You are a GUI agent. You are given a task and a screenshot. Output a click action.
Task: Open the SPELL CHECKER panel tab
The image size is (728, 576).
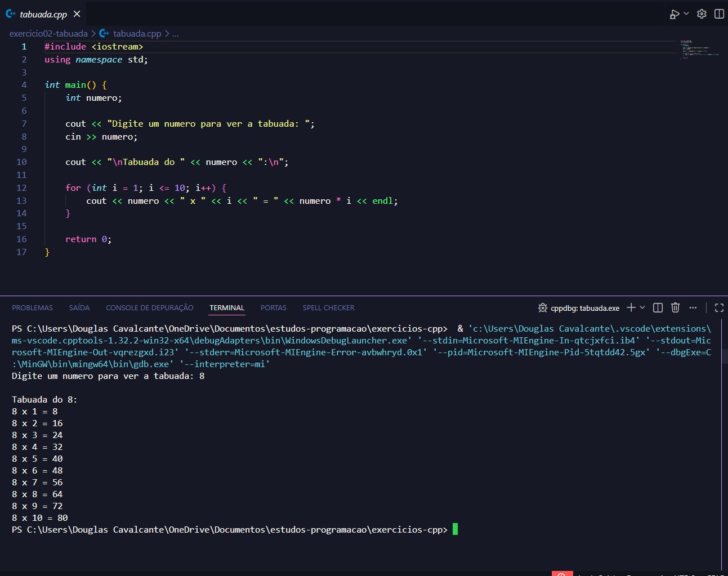(329, 308)
